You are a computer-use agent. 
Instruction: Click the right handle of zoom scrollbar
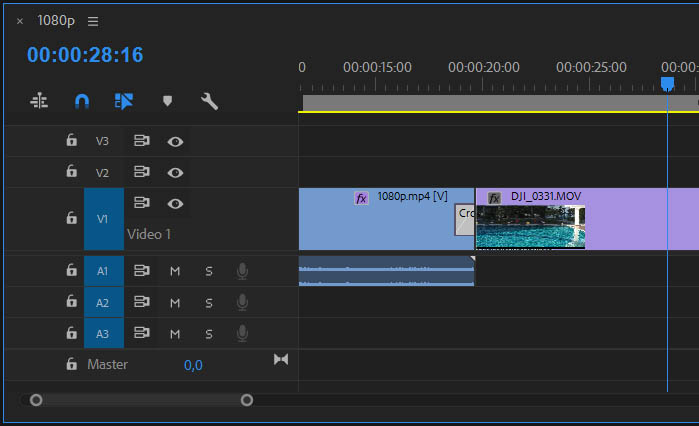pyautogui.click(x=247, y=400)
